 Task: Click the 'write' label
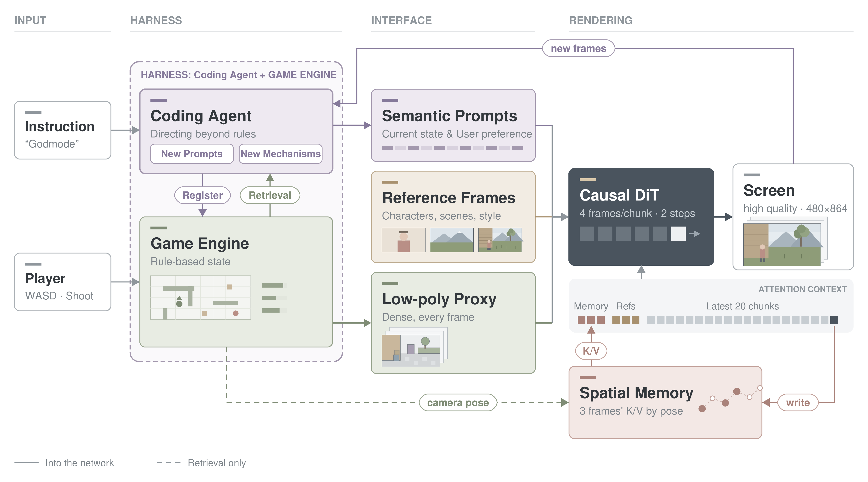click(x=798, y=402)
